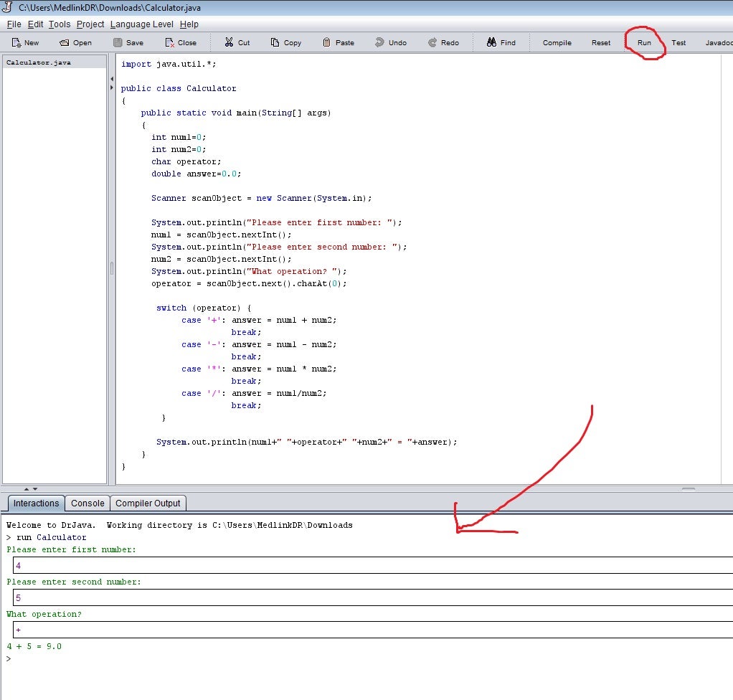Click the 'double answer=0.0;' line
This screenshot has height=700, width=733.
point(196,174)
